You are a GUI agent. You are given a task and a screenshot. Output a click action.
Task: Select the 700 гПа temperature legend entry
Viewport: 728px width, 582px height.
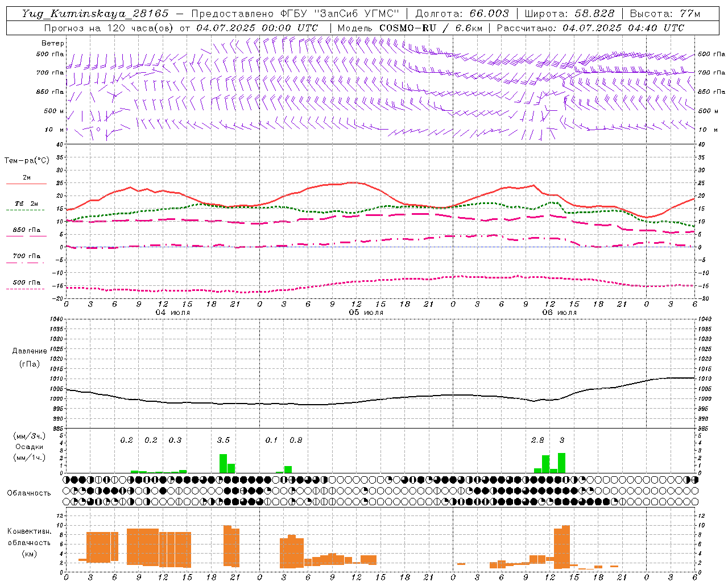click(27, 256)
